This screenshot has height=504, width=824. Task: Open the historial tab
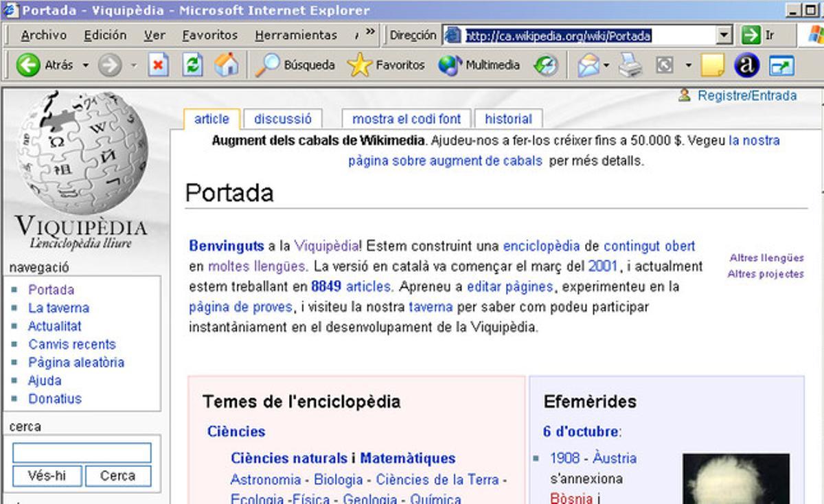click(x=508, y=119)
